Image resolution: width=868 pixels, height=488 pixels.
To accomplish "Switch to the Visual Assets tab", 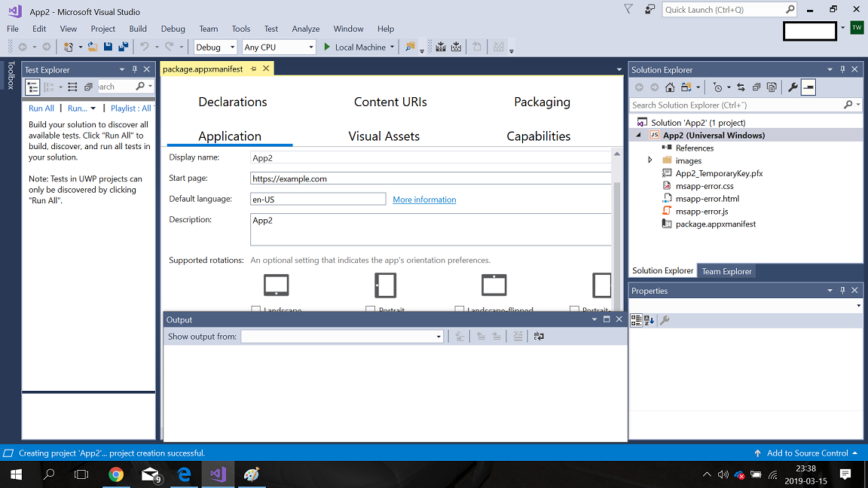I will pyautogui.click(x=384, y=136).
